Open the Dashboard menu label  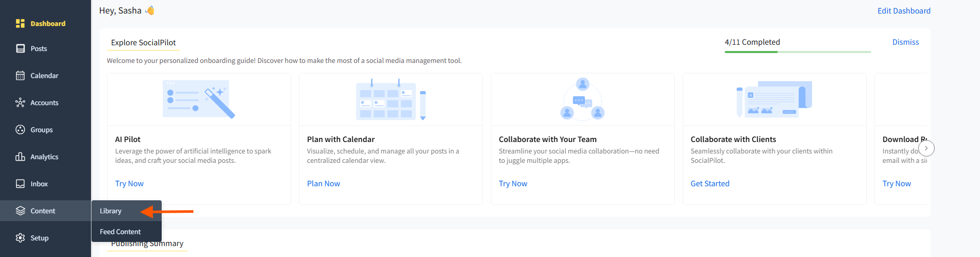tap(48, 23)
